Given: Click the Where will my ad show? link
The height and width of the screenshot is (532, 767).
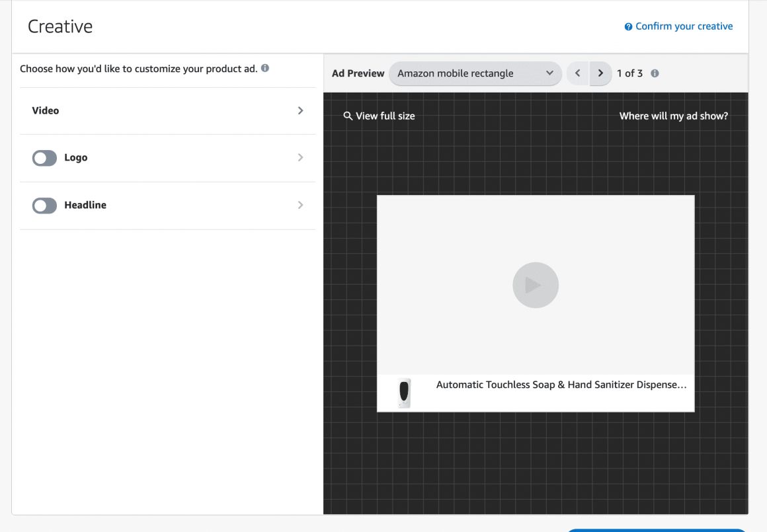Looking at the screenshot, I should (673, 116).
